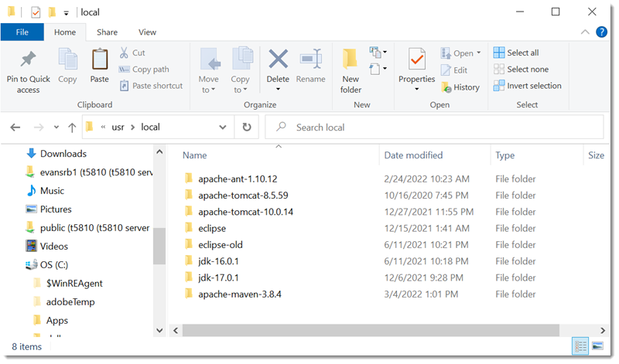
Task: Select Apps folder in tree
Action: pyautogui.click(x=51, y=320)
